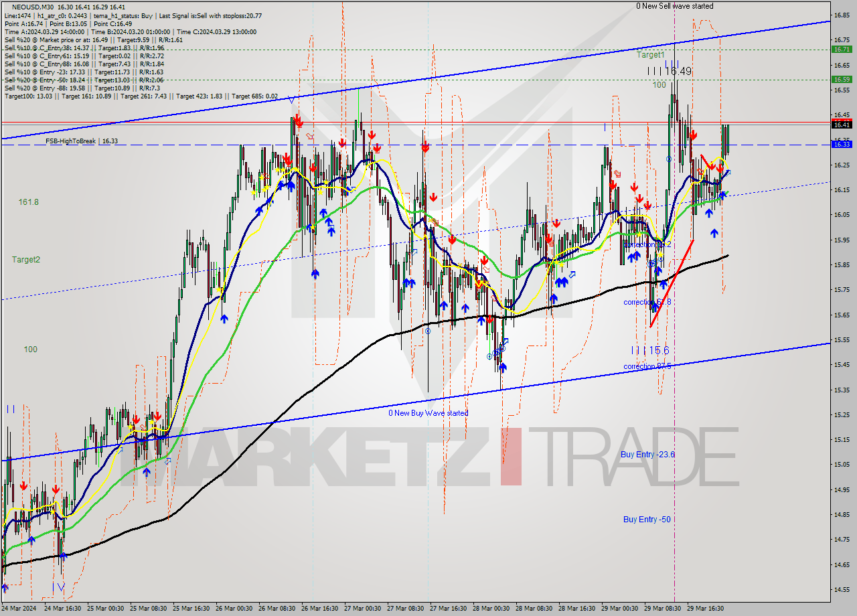Click the 'Buy Entry -50' label

[647, 520]
